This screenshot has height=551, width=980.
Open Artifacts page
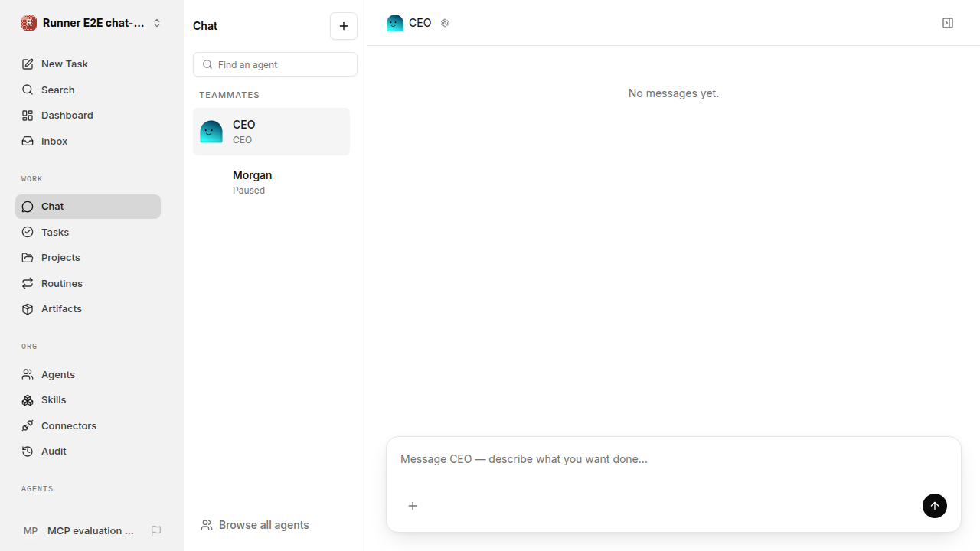[x=88, y=309]
